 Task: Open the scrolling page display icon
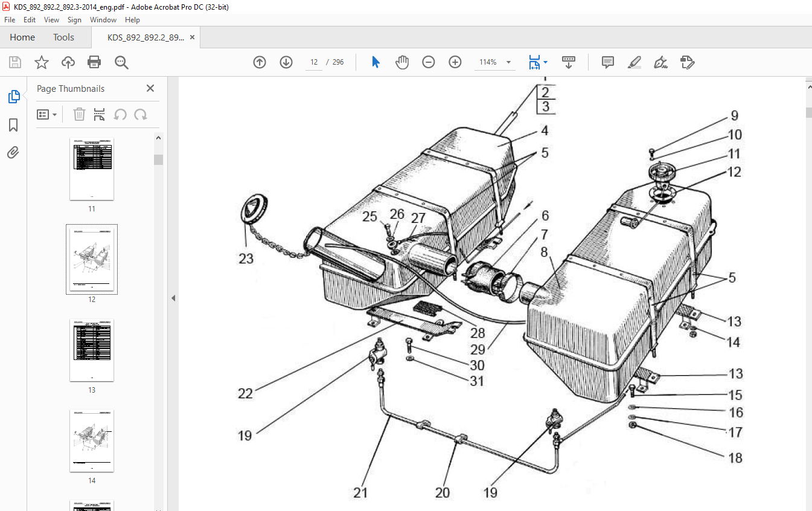point(568,62)
